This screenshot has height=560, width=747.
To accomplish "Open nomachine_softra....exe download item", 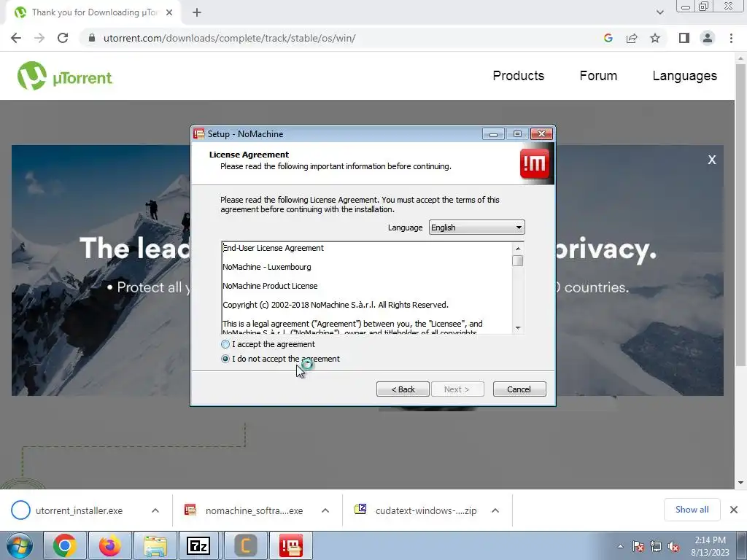I will coord(244,510).
